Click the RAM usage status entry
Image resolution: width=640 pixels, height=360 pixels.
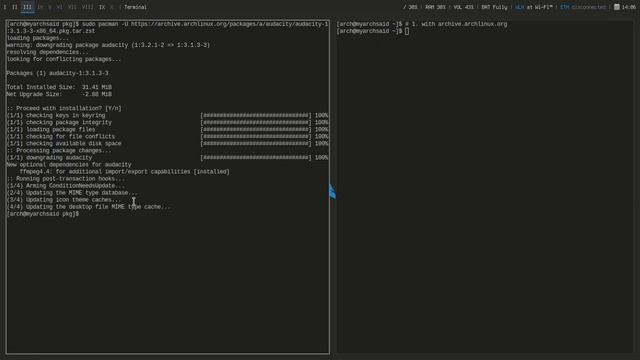tap(435, 7)
